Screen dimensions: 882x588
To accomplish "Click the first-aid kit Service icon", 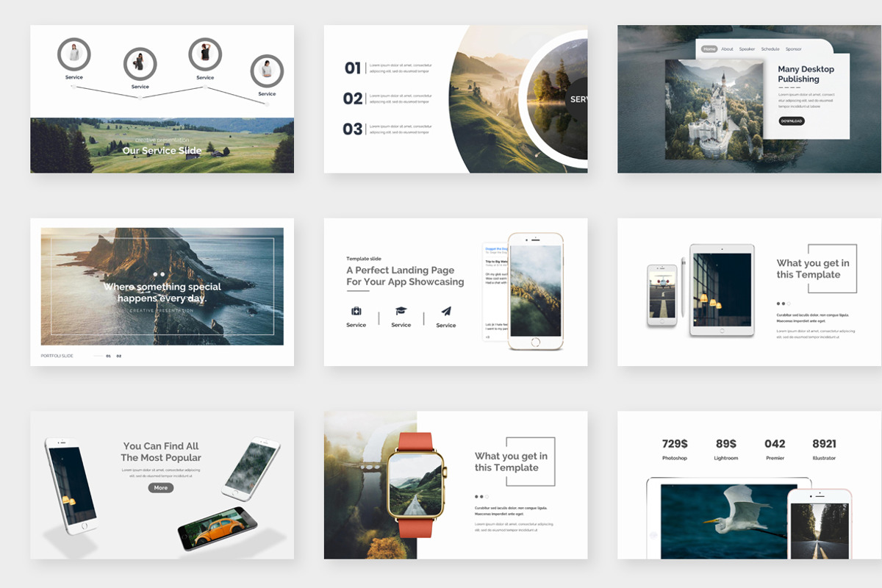I will pos(356,311).
